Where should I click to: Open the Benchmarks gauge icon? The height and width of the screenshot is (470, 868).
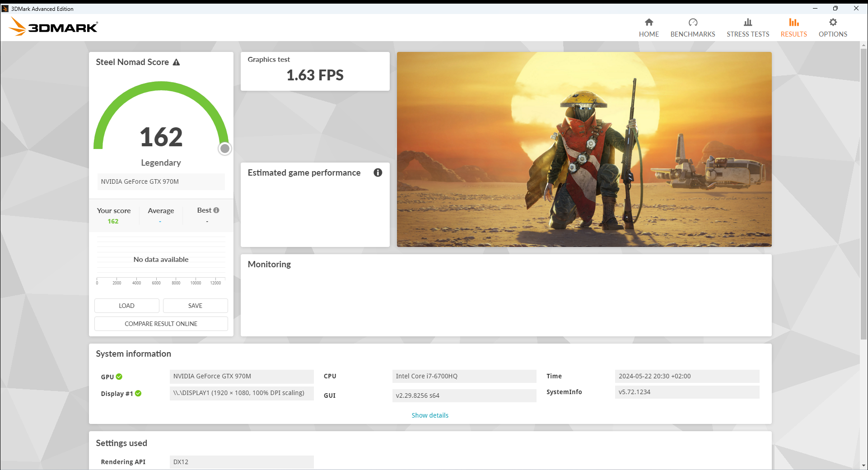point(693,22)
